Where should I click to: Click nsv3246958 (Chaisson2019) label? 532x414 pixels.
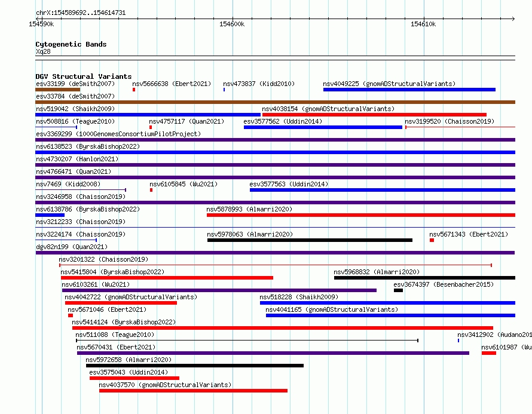tap(81, 197)
